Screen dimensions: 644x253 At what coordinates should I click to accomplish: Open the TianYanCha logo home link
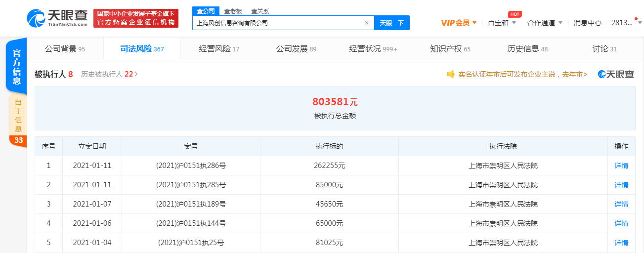pyautogui.click(x=57, y=18)
